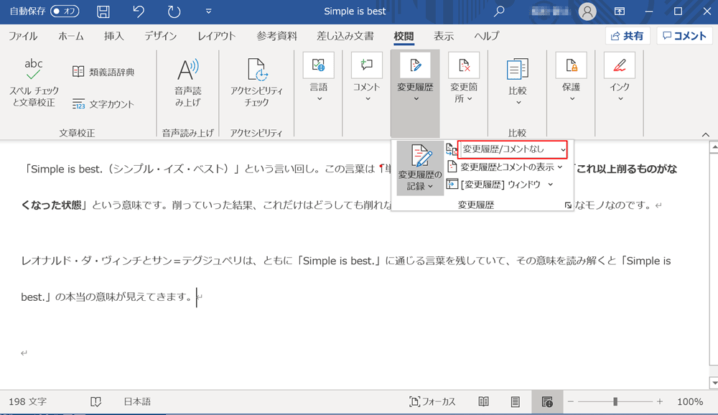Open 変更履歴とコメントの表示 menu
Viewport: 718px width, 415px height.
[504, 167]
